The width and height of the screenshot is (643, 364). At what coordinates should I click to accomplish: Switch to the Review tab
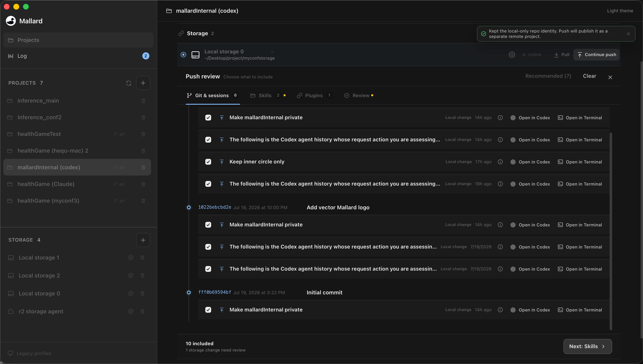pos(359,95)
